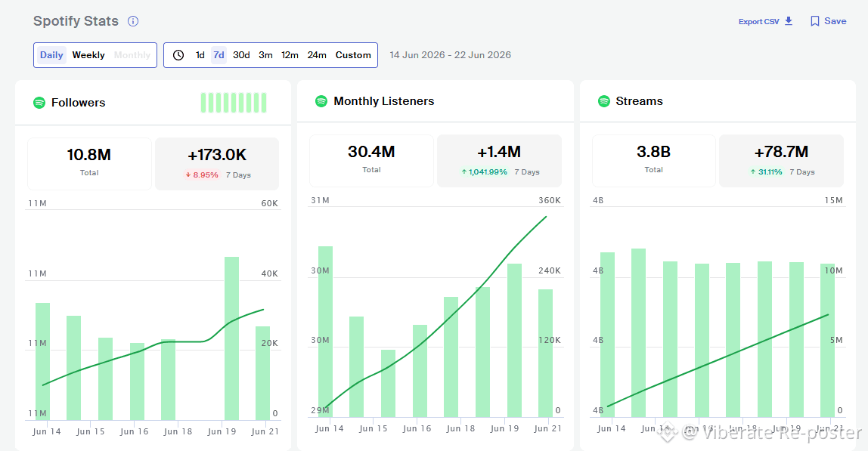The image size is (868, 451).
Task: Click the +1.4M seven-day change card
Action: (x=499, y=160)
